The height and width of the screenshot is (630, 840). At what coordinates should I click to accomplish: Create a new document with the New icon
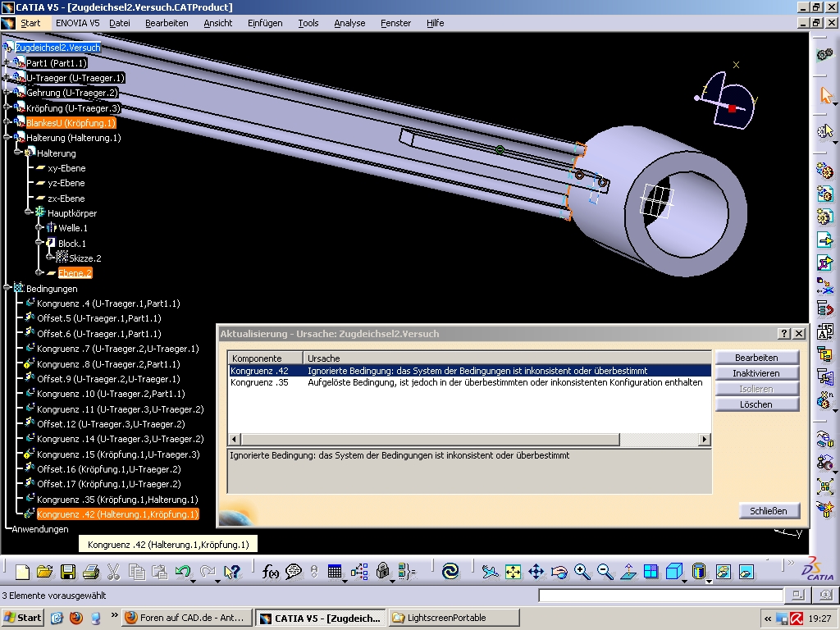pos(22,572)
